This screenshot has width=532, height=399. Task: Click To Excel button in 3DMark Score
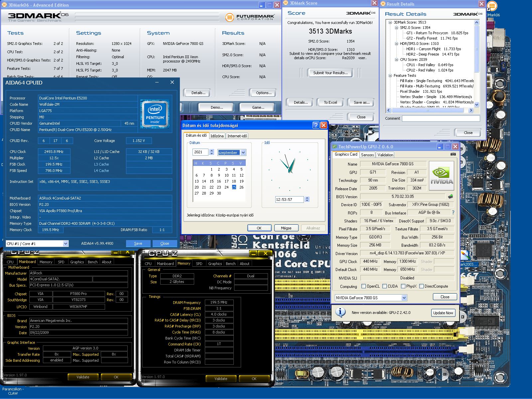330,102
